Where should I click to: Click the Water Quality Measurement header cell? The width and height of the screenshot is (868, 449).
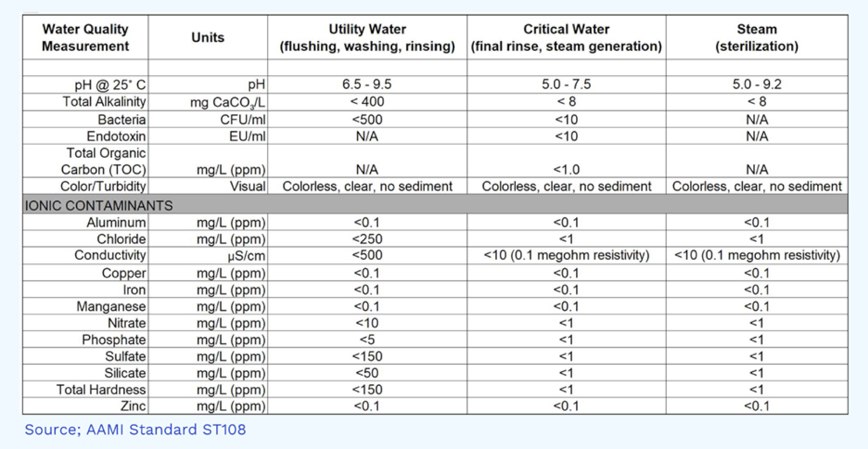tap(85, 37)
